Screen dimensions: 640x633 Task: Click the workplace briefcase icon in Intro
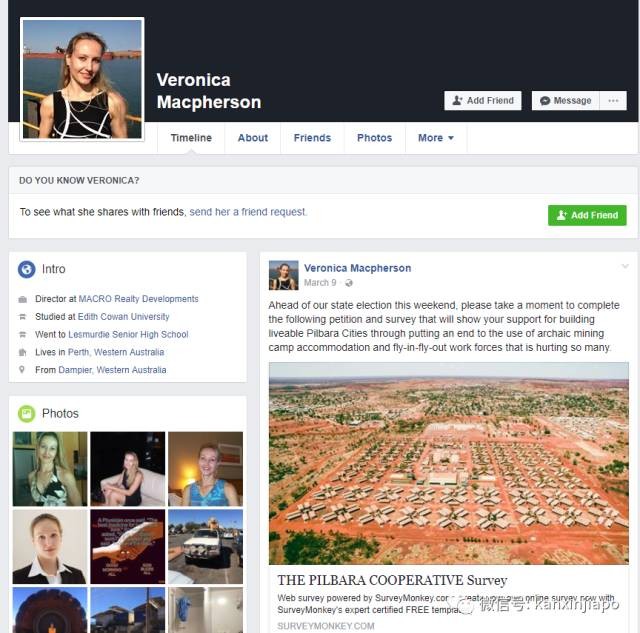[23, 300]
